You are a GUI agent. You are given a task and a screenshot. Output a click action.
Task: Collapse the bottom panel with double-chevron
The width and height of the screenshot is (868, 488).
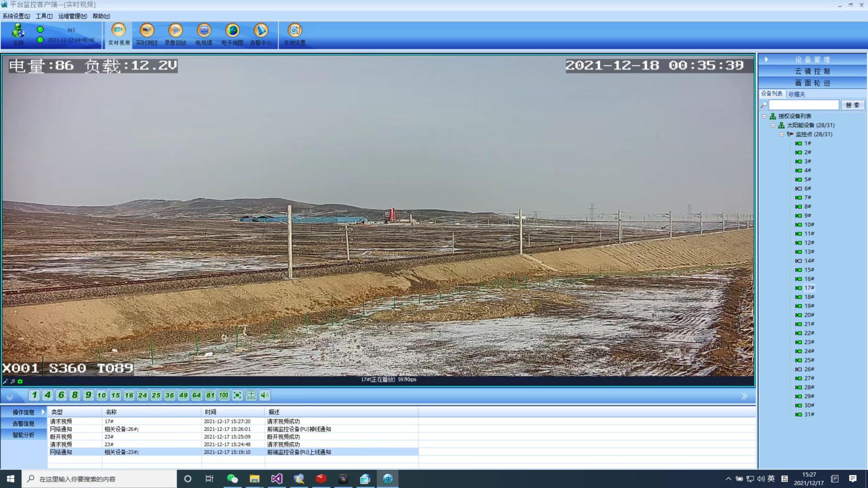click(x=9, y=397)
